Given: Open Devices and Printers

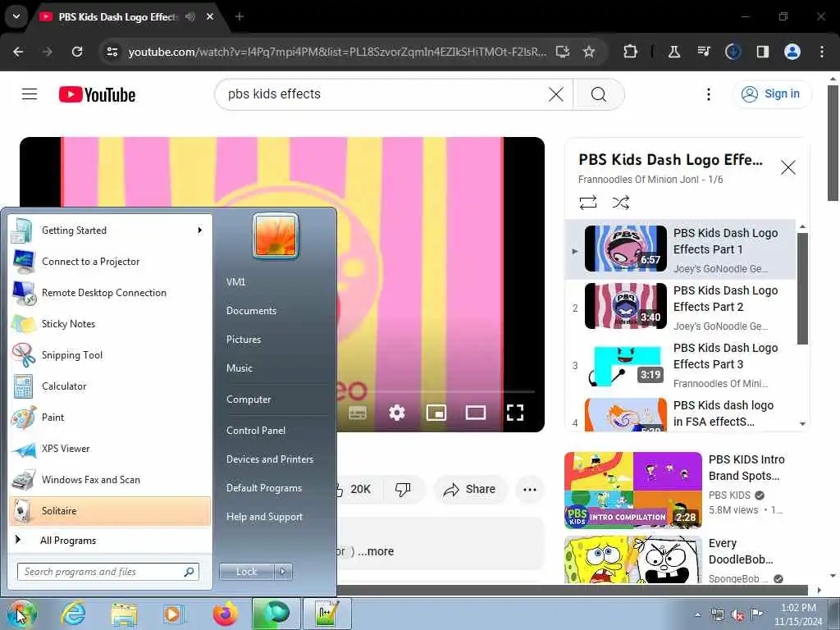Looking at the screenshot, I should (269, 459).
